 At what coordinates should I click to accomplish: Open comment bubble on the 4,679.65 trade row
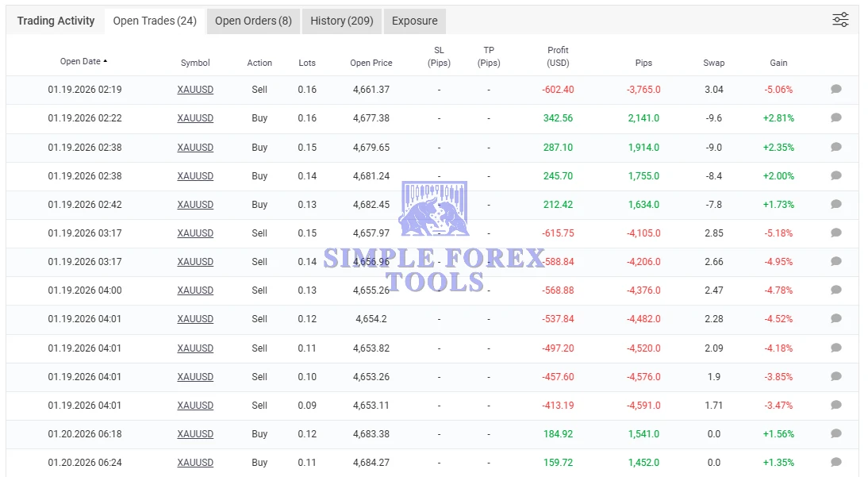[835, 147]
